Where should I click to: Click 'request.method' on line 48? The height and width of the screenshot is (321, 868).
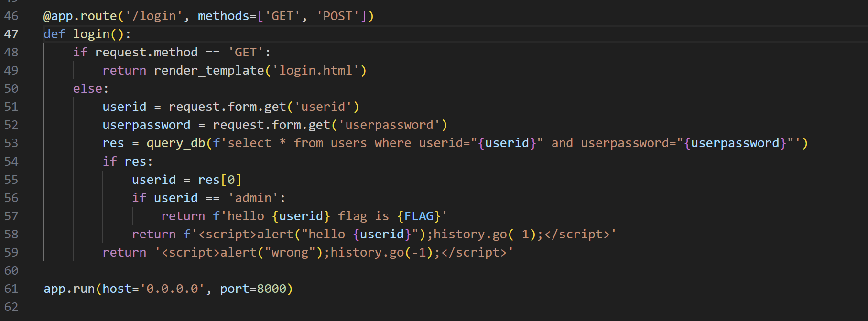tap(146, 52)
